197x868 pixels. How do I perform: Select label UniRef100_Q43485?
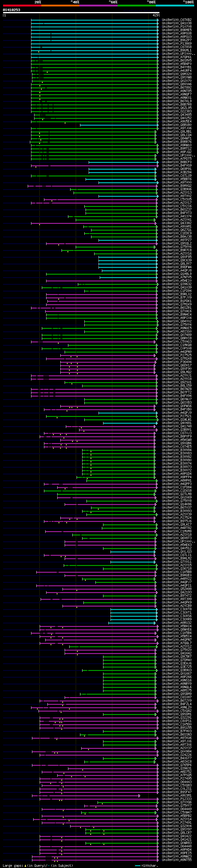point(177,115)
